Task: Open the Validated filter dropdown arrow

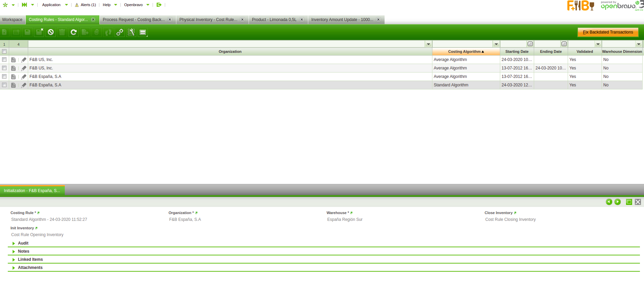Action: click(598, 44)
